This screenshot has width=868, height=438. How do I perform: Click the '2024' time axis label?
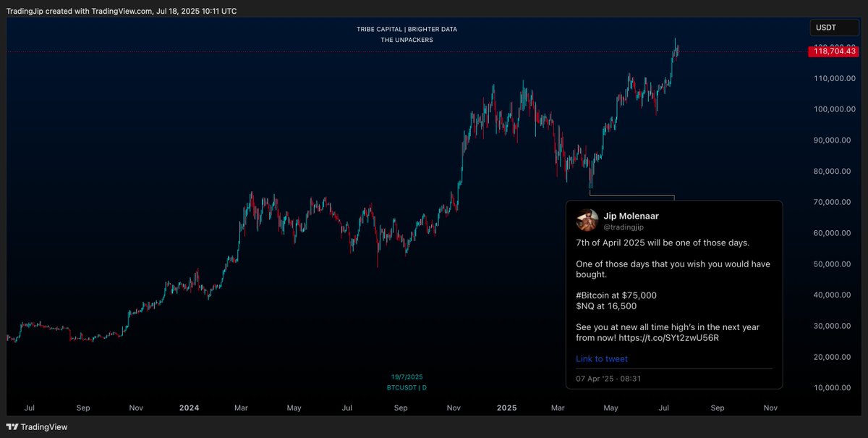(x=189, y=408)
